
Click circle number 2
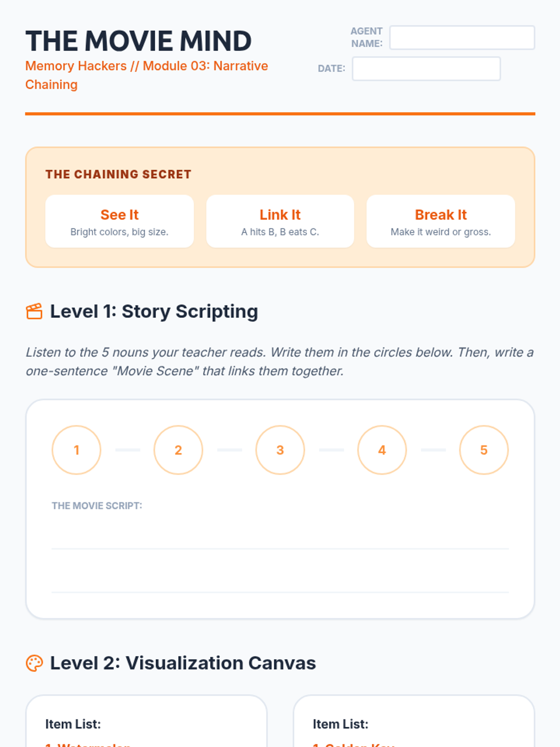178,450
